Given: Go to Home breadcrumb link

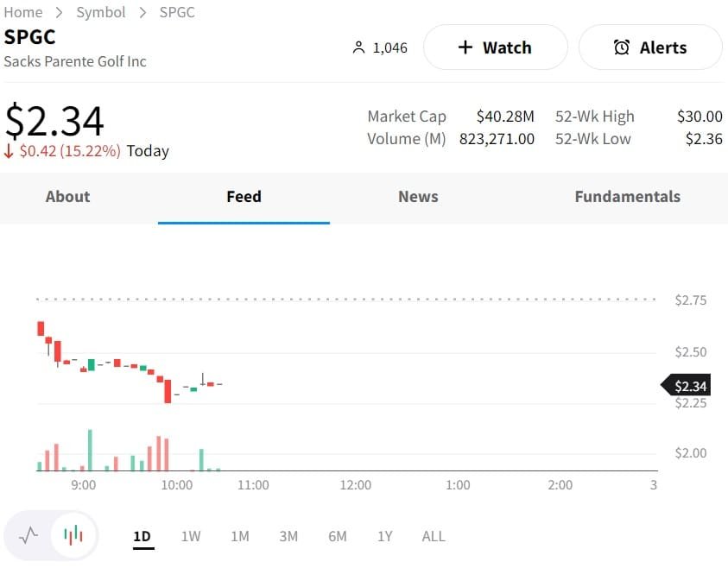Looking at the screenshot, I should coord(23,12).
